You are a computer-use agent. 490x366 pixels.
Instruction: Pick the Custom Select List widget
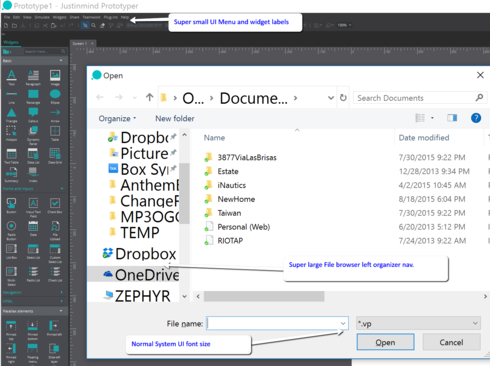pyautogui.click(x=55, y=253)
